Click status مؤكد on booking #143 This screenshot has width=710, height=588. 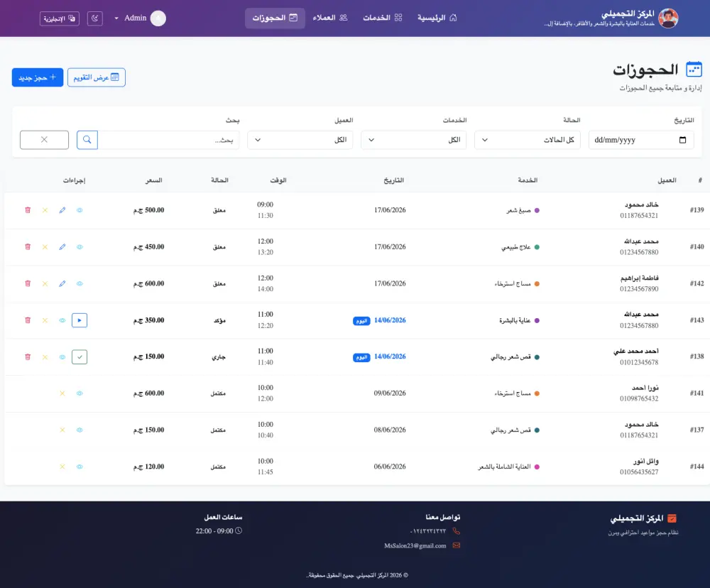click(x=219, y=320)
